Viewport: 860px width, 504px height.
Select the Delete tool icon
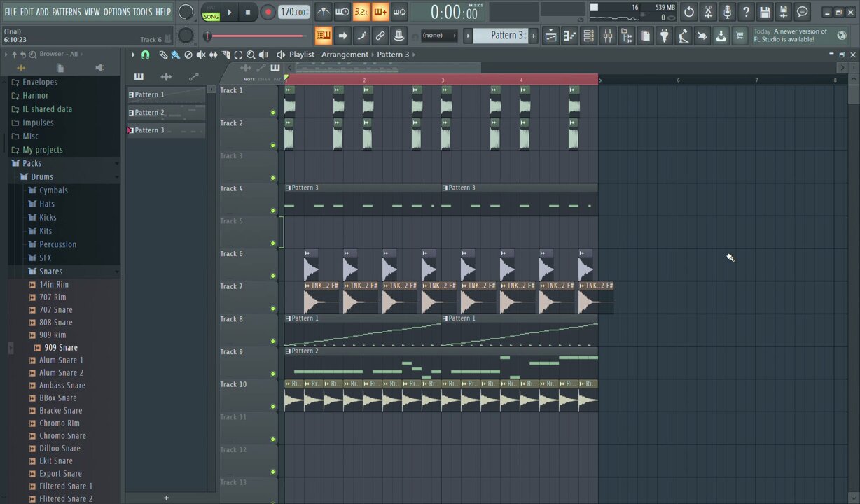click(x=188, y=55)
